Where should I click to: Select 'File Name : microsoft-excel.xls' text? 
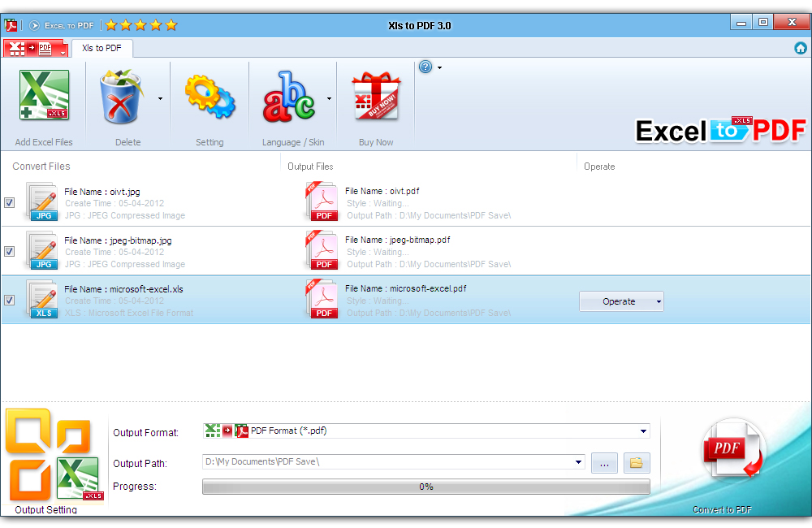coord(123,289)
